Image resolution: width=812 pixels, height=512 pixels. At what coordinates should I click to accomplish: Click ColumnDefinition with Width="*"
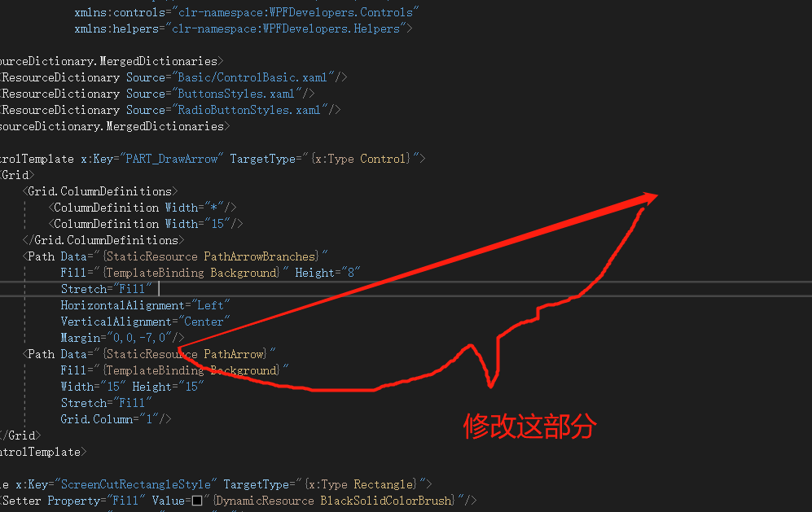(143, 208)
